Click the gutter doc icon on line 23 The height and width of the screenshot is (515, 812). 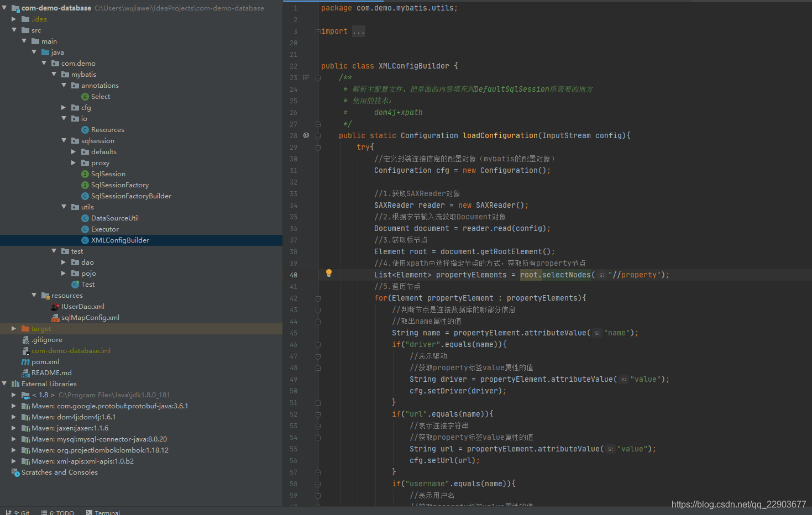(306, 77)
